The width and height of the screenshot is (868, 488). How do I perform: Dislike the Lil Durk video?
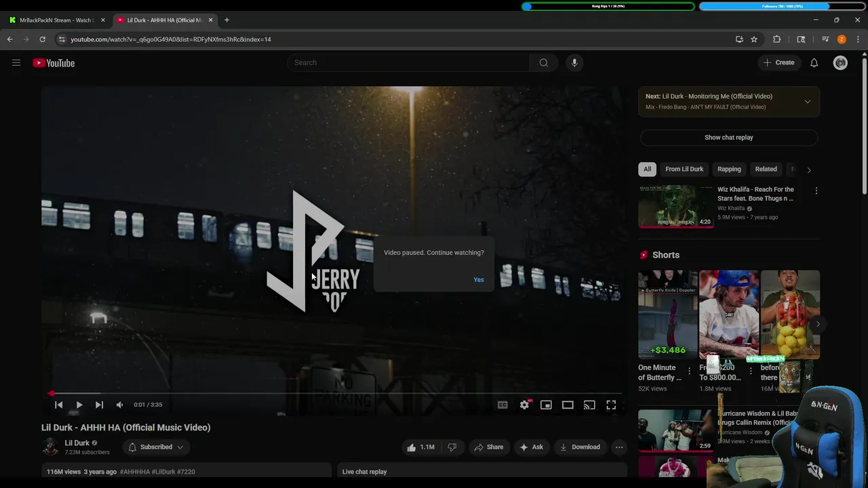tap(452, 447)
